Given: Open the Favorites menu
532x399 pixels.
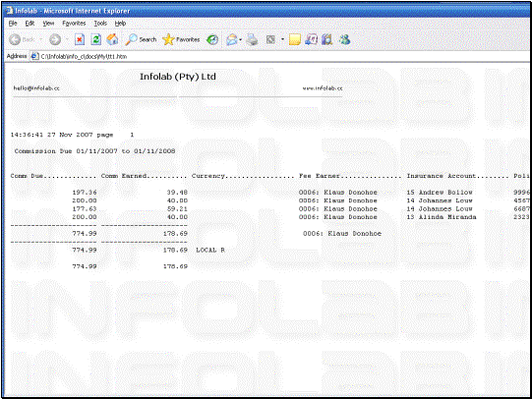Looking at the screenshot, I should tap(74, 23).
